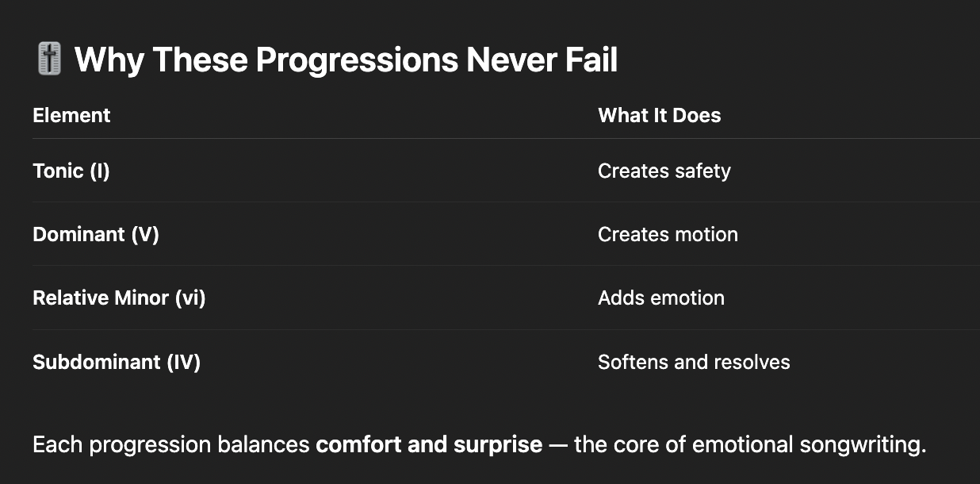
Task: Click the 'Adds emotion' cell
Action: point(660,298)
